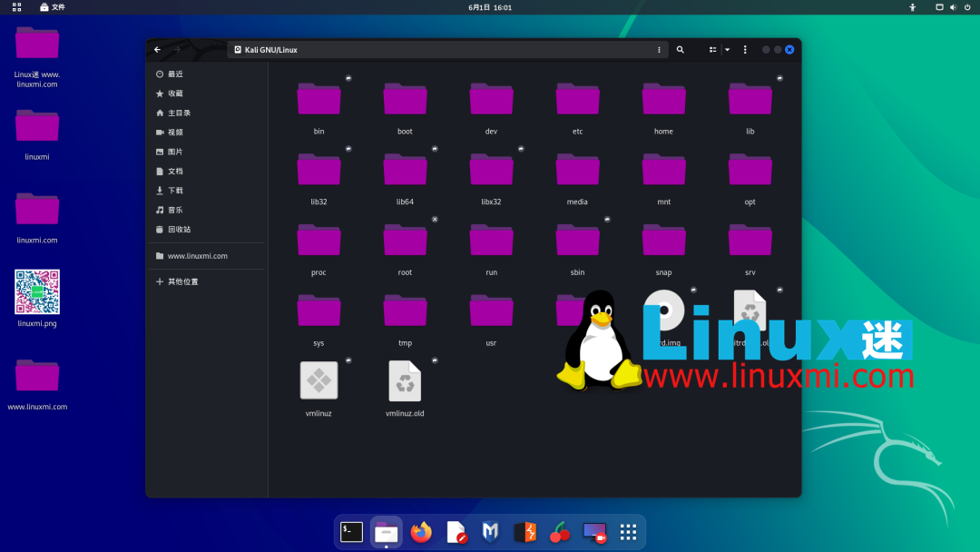The width and height of the screenshot is (980, 552).
Task: Open the lib32 folder
Action: pos(318,170)
